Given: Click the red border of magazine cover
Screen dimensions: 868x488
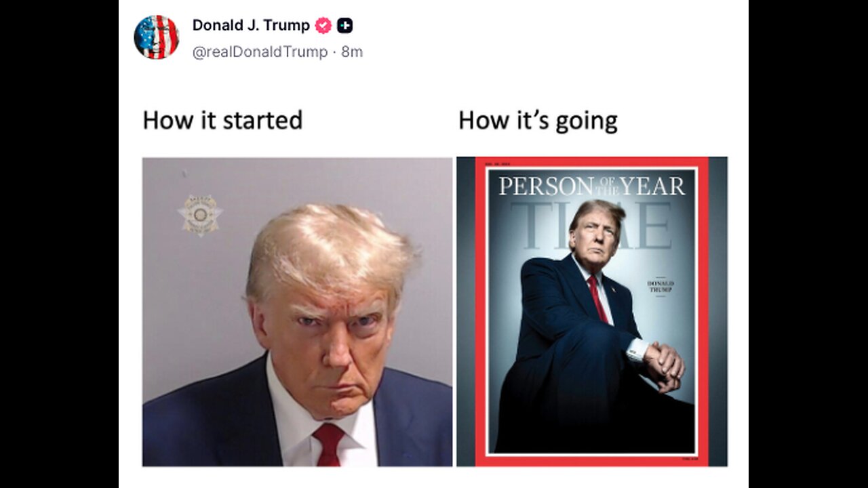Looking at the screenshot, I should point(481,312).
